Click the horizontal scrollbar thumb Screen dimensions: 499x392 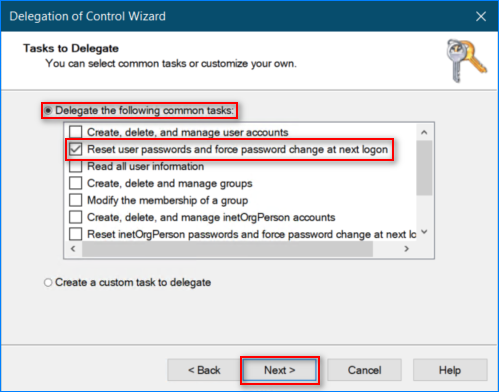point(227,249)
